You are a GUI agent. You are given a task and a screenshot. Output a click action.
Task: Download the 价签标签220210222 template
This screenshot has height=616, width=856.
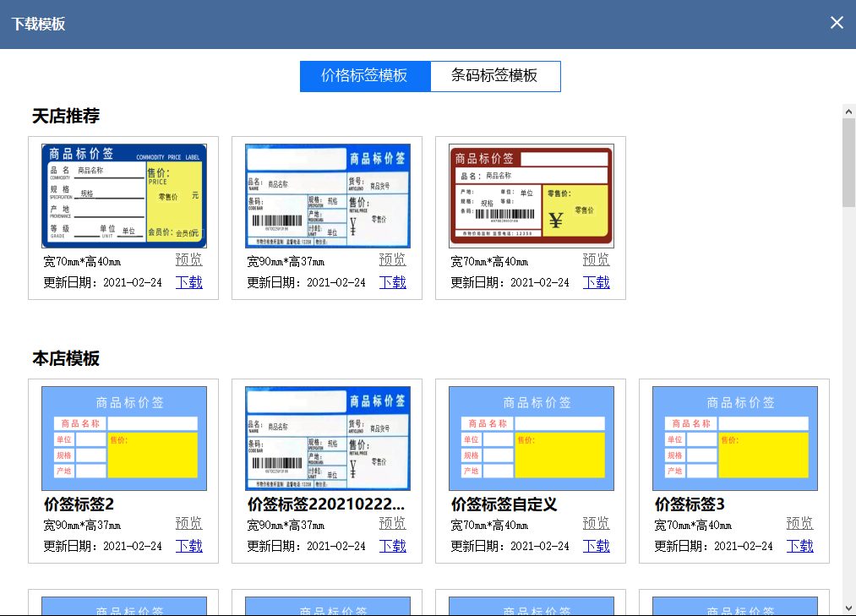tap(392, 546)
